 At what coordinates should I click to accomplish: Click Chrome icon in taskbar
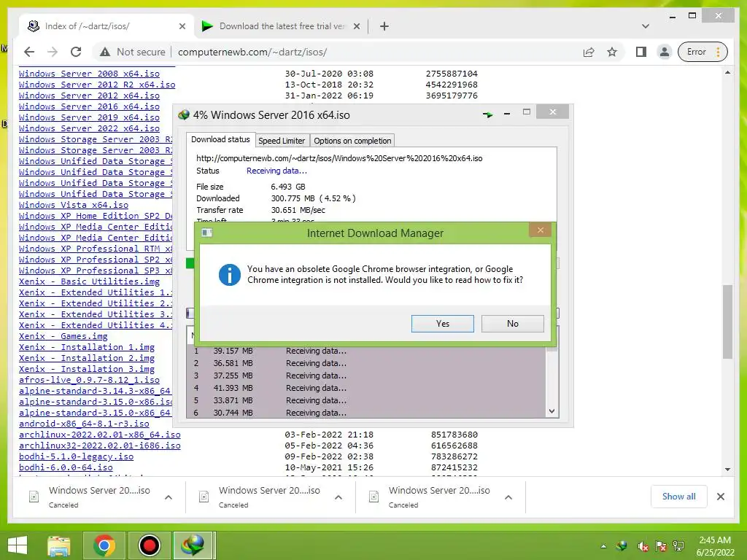[104, 545]
